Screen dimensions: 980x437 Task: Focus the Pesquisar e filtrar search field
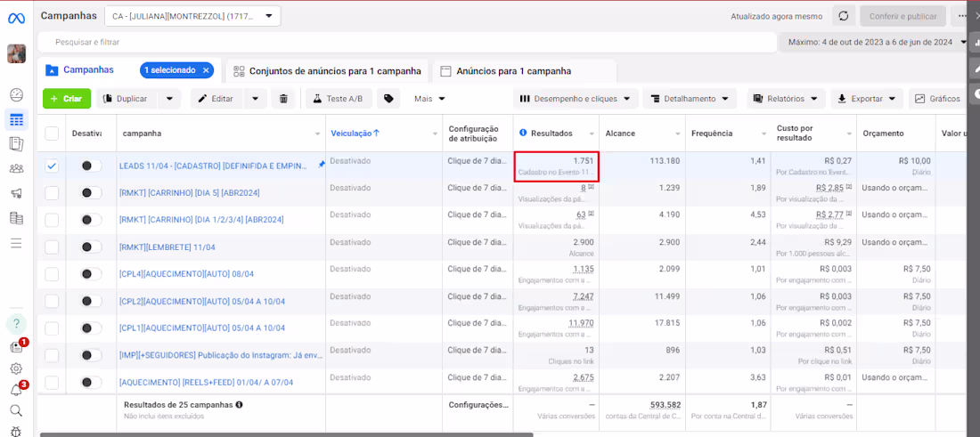point(406,42)
